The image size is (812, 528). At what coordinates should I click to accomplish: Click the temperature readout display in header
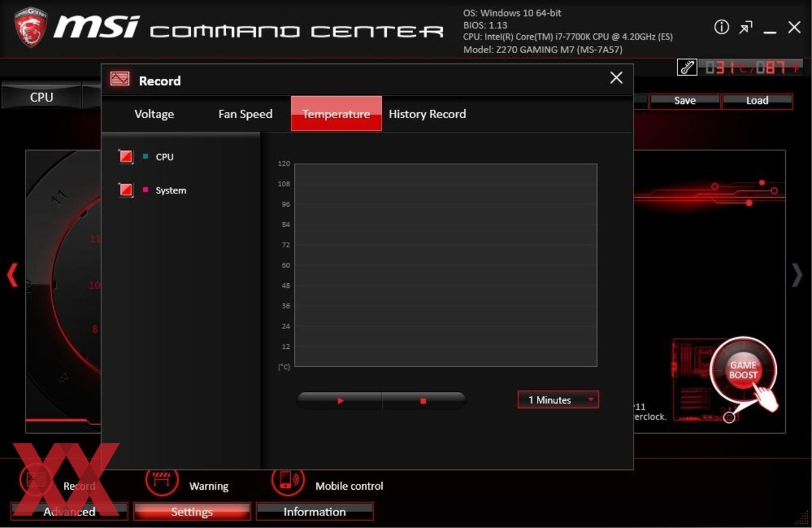(751, 67)
